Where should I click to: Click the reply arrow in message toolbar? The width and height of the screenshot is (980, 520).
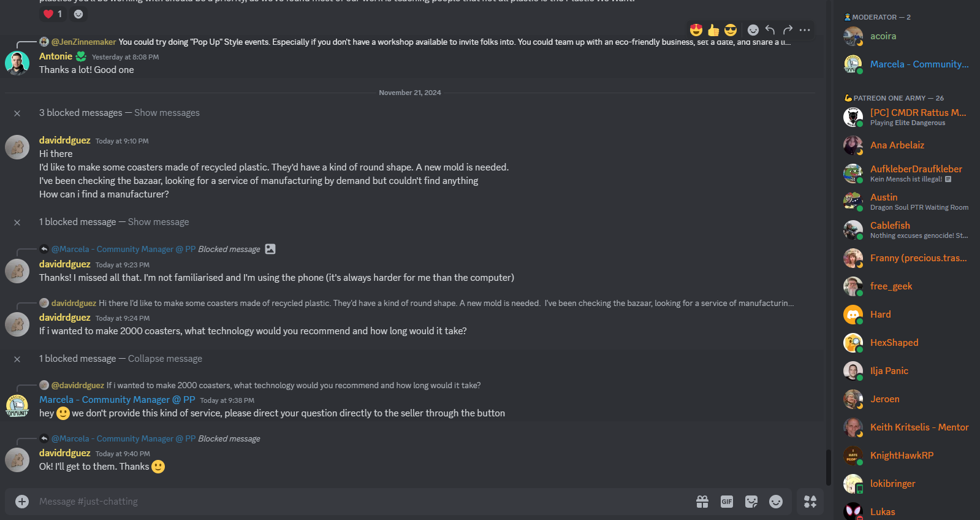770,30
